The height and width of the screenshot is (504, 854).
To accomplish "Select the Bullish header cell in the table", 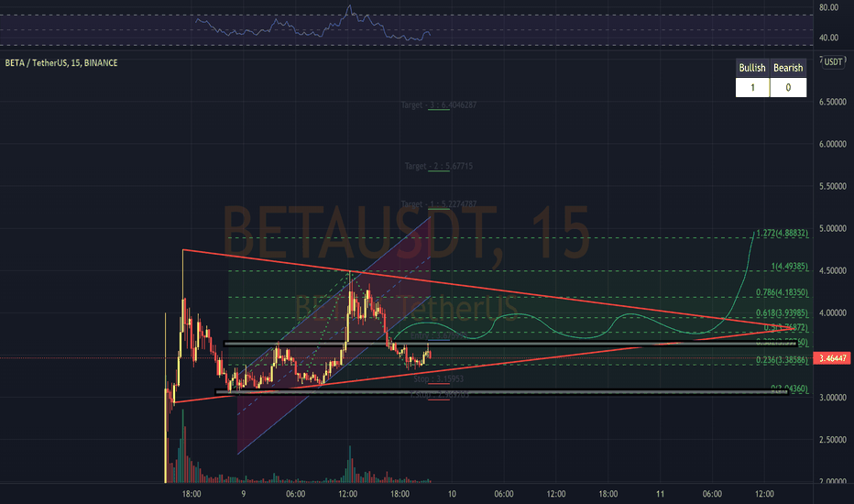I will pos(752,68).
